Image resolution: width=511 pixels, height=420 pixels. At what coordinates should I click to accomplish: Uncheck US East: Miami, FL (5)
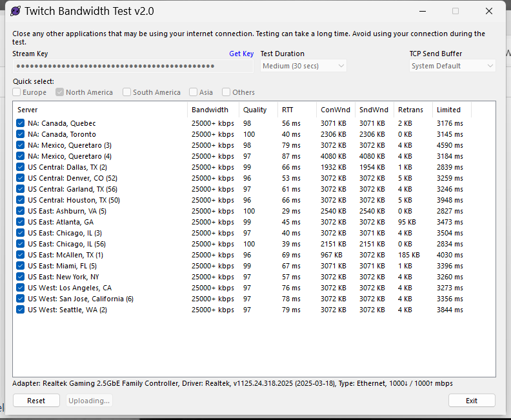20,266
